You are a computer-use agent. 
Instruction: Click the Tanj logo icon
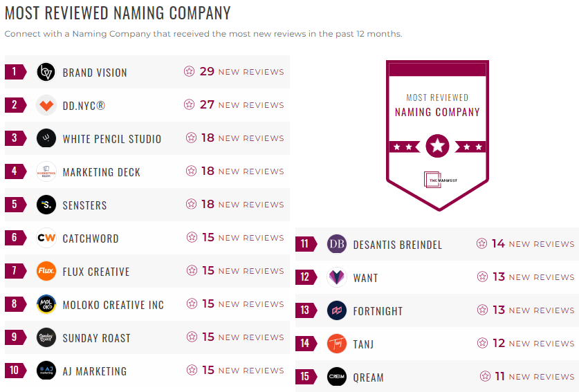click(337, 344)
